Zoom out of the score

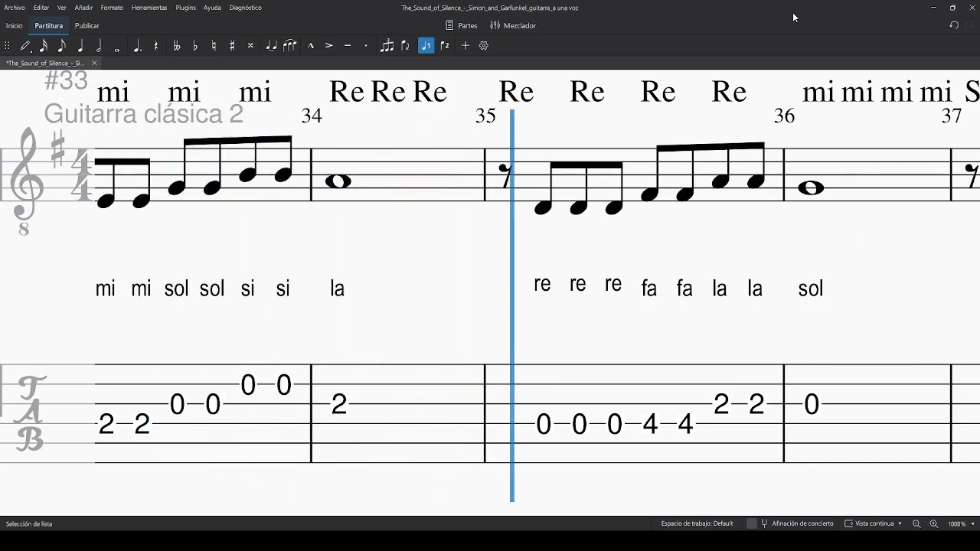tap(916, 524)
